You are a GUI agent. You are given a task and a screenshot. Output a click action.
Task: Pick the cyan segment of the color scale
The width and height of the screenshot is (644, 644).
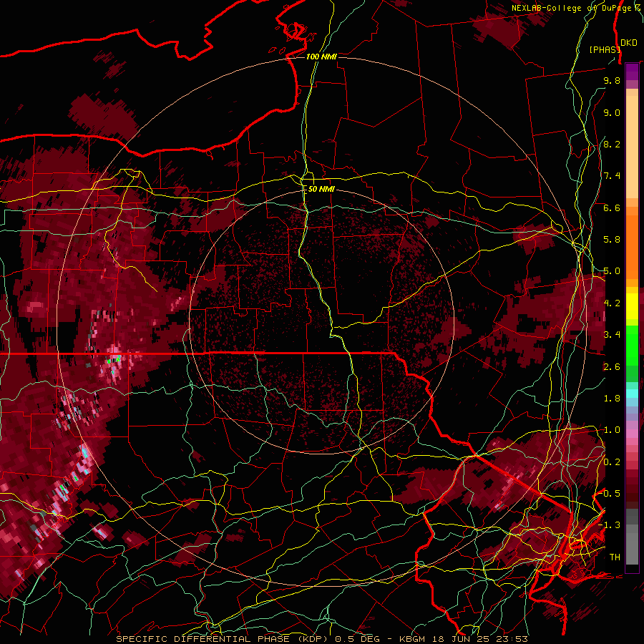[x=632, y=393]
